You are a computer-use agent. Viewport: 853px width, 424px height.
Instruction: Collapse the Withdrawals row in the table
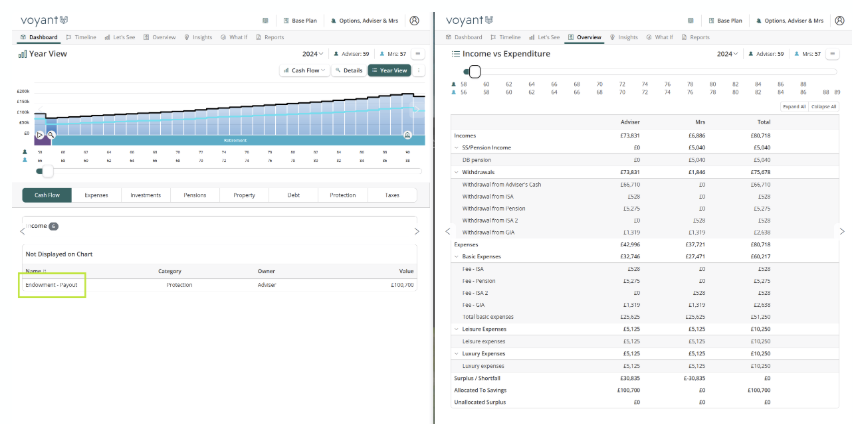457,172
